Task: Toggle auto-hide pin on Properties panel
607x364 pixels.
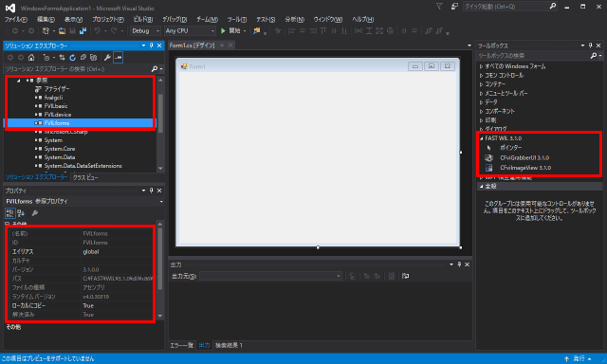Action: click(152, 191)
